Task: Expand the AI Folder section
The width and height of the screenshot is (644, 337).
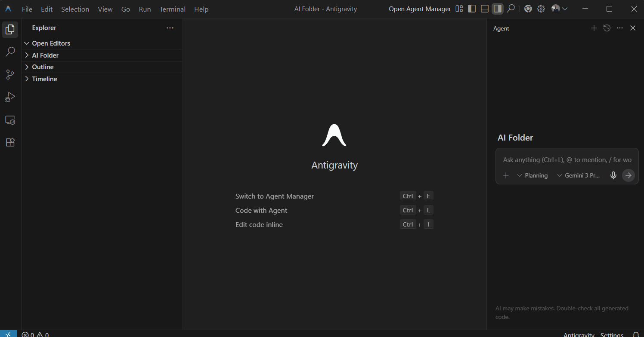Action: tap(102, 55)
